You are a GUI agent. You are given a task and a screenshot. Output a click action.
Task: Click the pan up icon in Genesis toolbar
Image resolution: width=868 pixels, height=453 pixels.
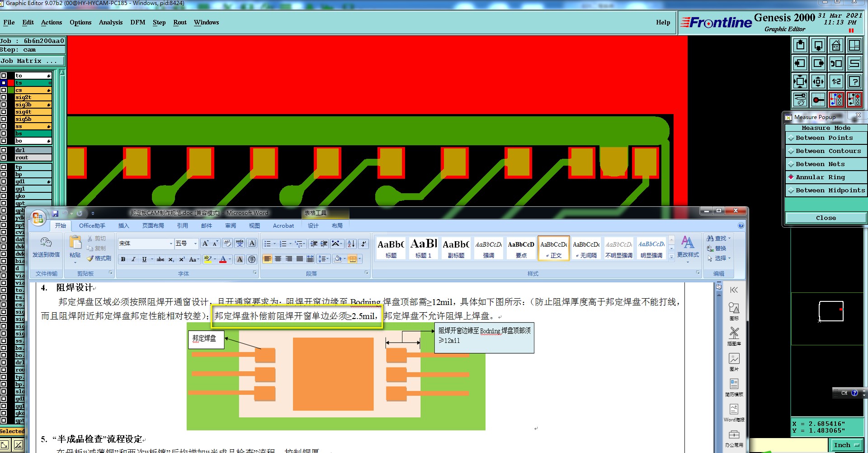coord(800,45)
